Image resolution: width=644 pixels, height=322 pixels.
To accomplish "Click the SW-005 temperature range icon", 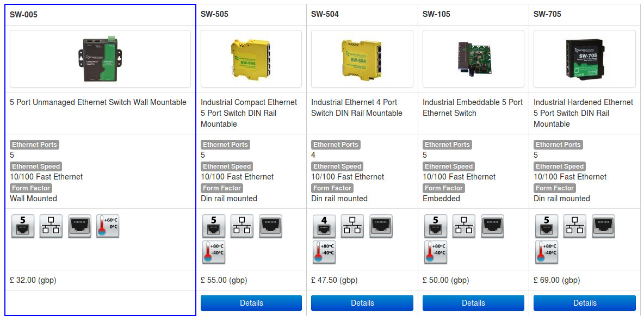I will coord(108,226).
